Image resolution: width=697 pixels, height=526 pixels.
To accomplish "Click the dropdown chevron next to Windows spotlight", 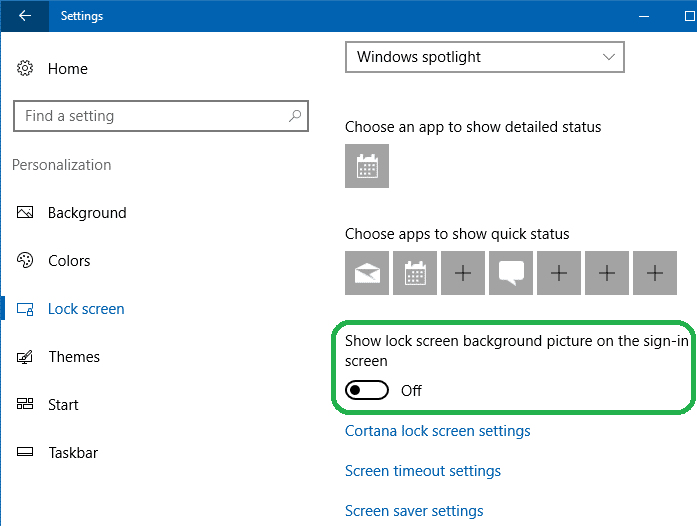I will (x=609, y=57).
